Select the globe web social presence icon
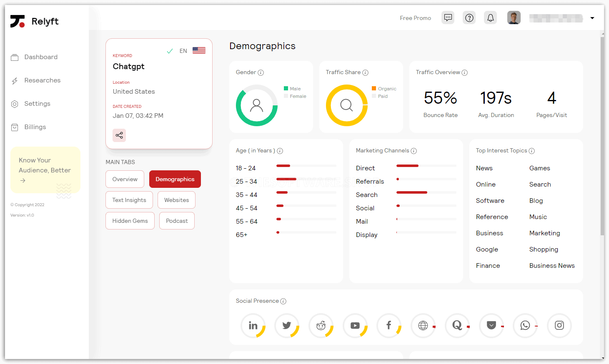Viewport: 609px width, 364px height. 423,326
